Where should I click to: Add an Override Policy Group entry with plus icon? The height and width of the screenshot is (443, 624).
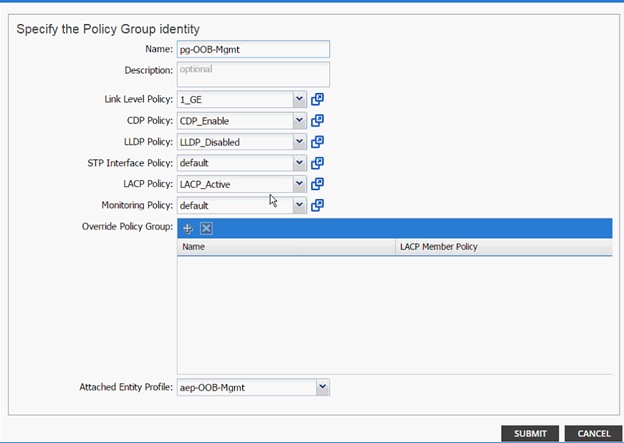tap(187, 228)
